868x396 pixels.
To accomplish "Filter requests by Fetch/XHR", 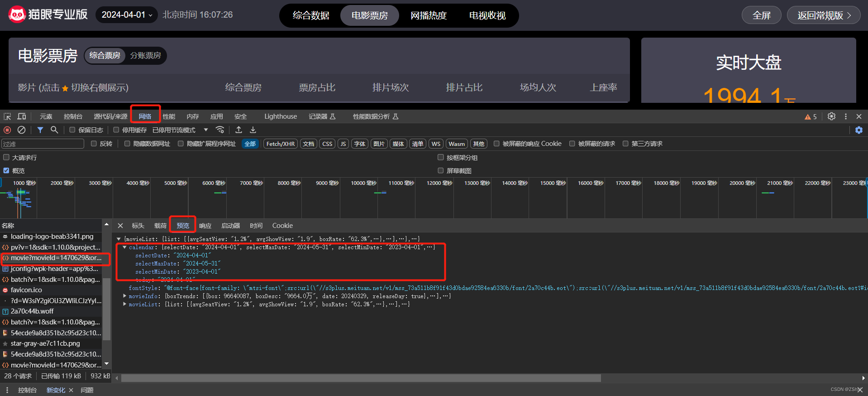I will pos(281,144).
